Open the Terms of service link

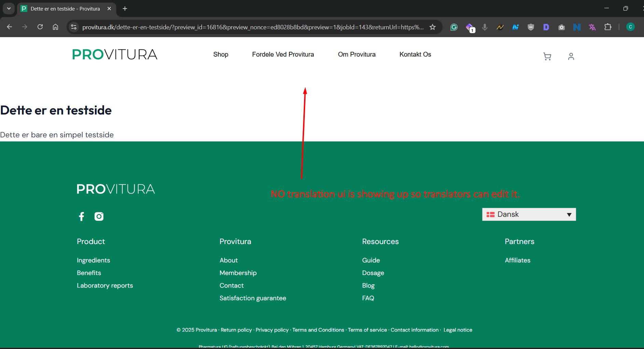pos(367,330)
